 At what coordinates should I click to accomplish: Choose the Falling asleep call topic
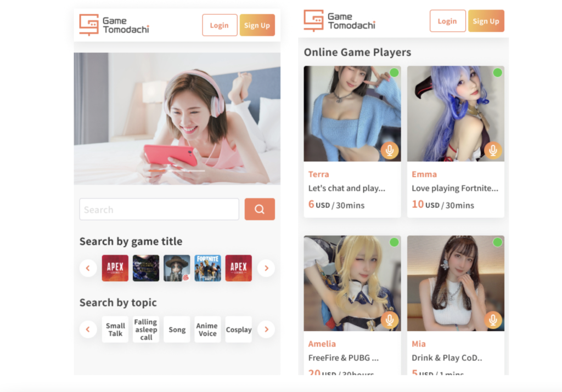point(146,329)
